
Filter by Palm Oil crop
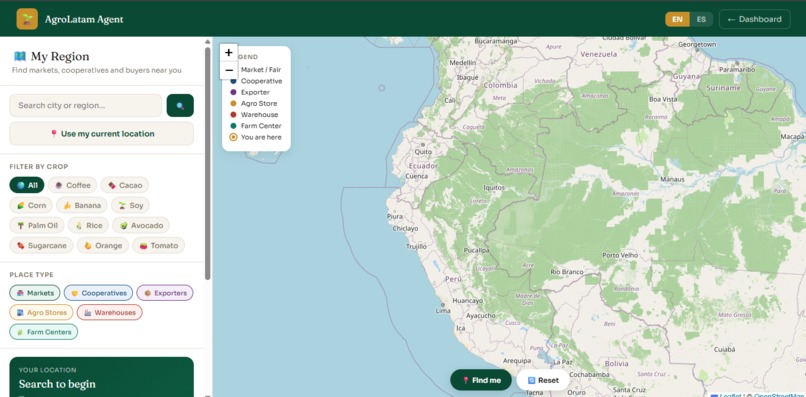pos(37,225)
